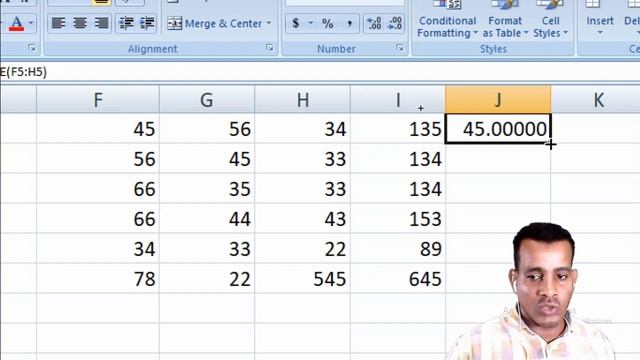Select the cell containing 45.00000
640x360 pixels.
point(498,129)
